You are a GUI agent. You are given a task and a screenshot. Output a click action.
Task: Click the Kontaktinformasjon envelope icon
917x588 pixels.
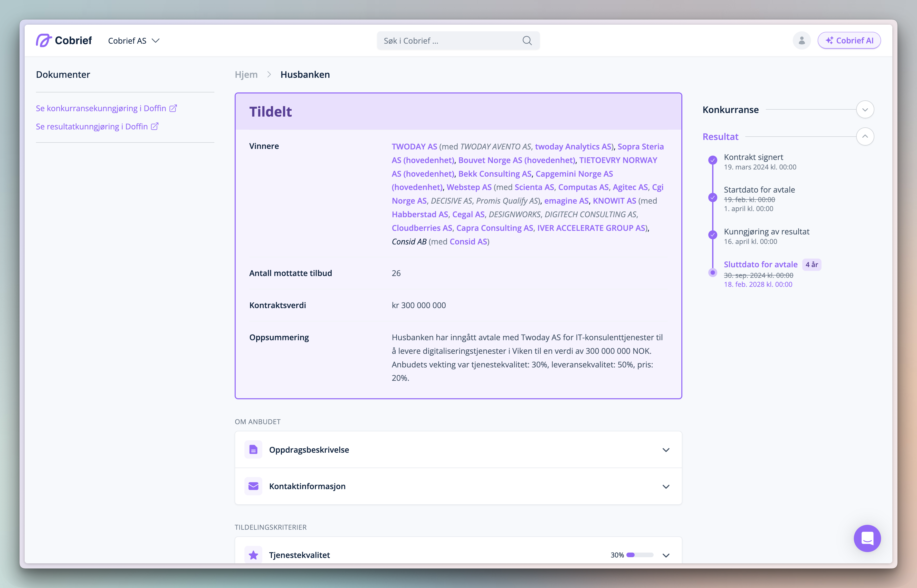tap(253, 486)
